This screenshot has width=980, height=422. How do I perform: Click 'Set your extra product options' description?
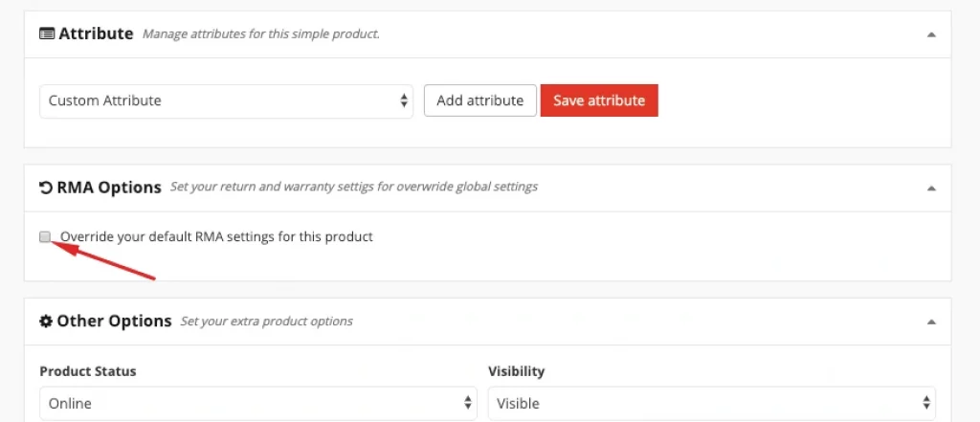click(x=267, y=322)
